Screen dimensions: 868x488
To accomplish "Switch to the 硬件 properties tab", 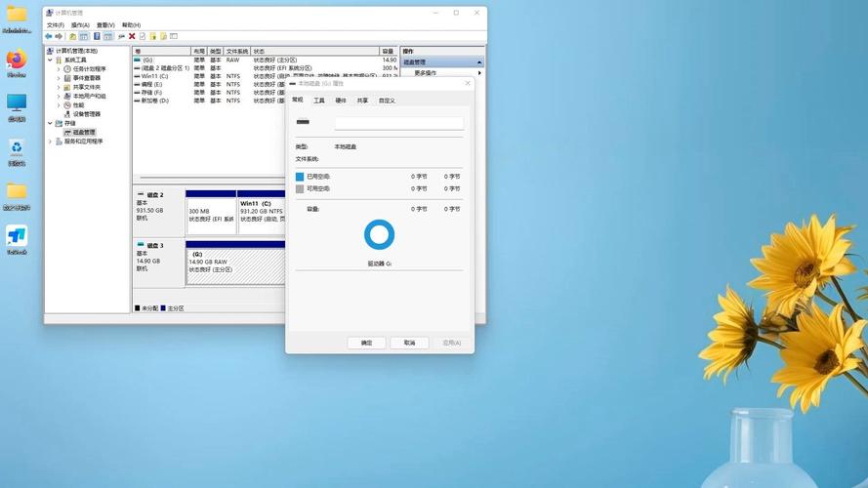I will 341,101.
